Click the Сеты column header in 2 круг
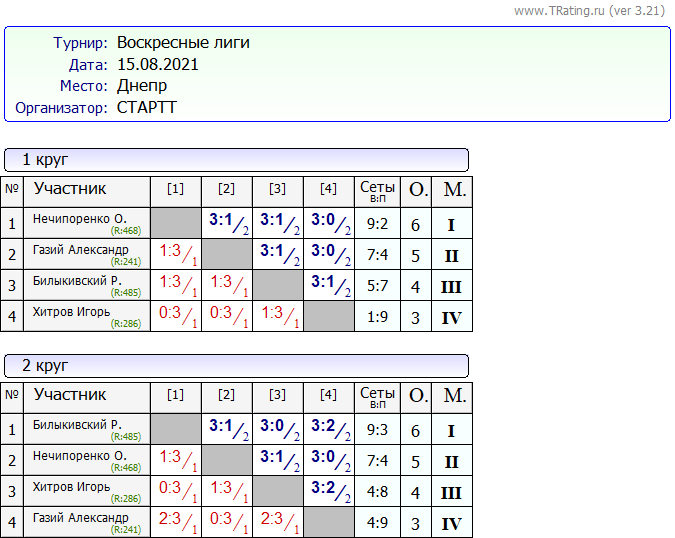The width and height of the screenshot is (675, 538). [377, 395]
